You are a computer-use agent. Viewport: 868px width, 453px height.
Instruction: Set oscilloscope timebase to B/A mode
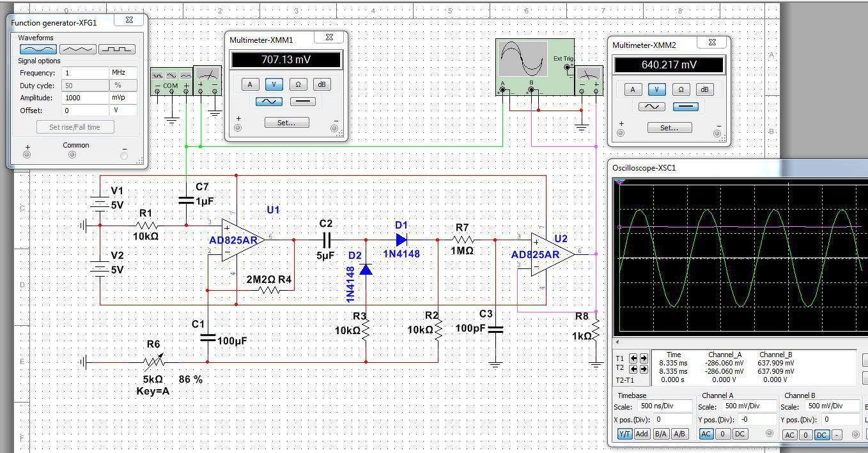coord(661,434)
